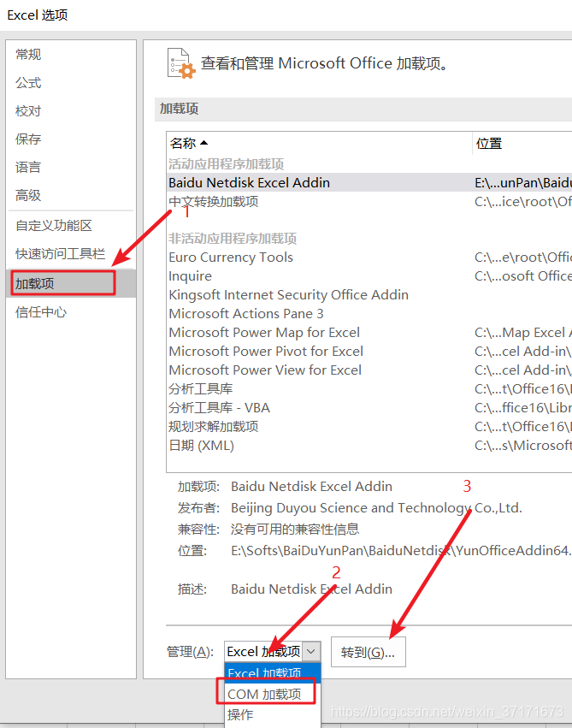Select the 加载项 category in sidebar
Image resolution: width=572 pixels, height=728 pixels.
72,283
